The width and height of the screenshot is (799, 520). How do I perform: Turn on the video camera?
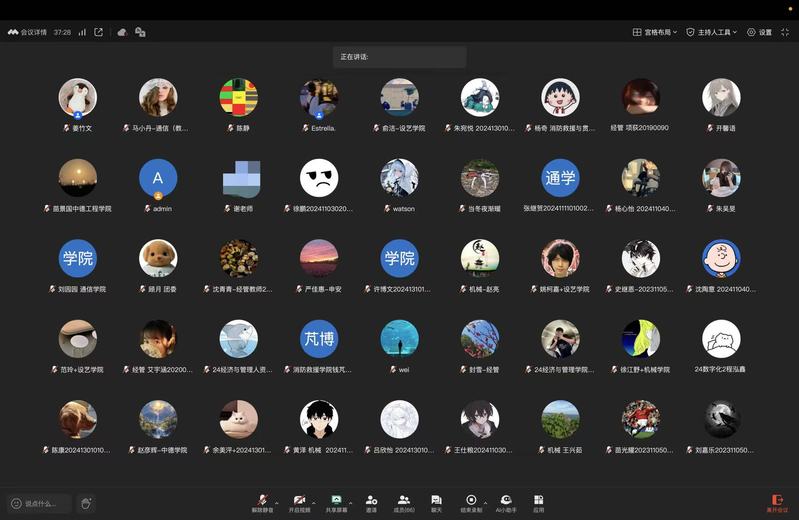(x=299, y=501)
